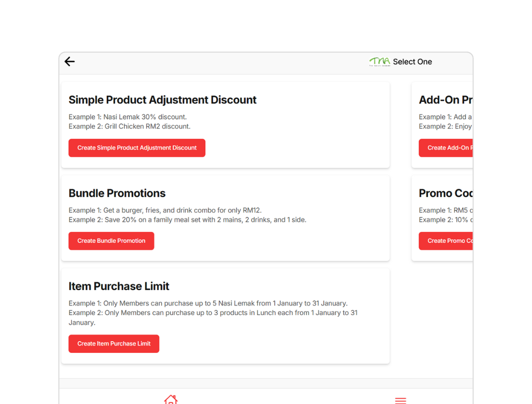
Task: Click the Create Add-On promotion button
Action: pyautogui.click(x=446, y=148)
